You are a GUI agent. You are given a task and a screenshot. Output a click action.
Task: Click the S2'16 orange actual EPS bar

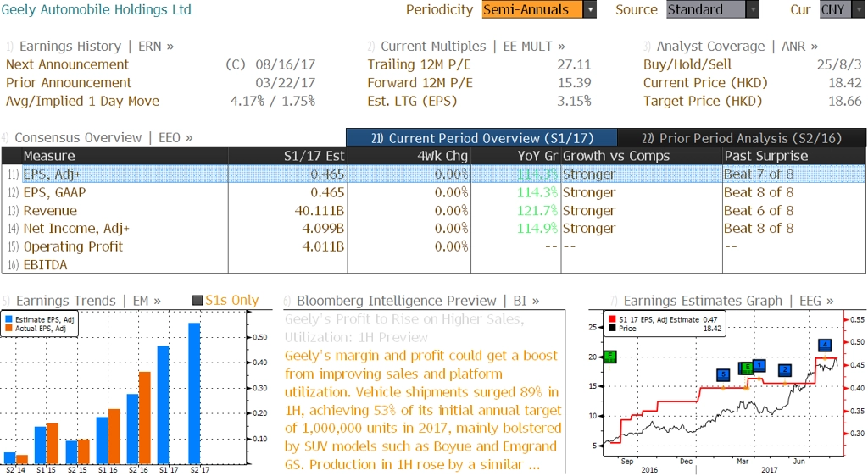(x=144, y=418)
